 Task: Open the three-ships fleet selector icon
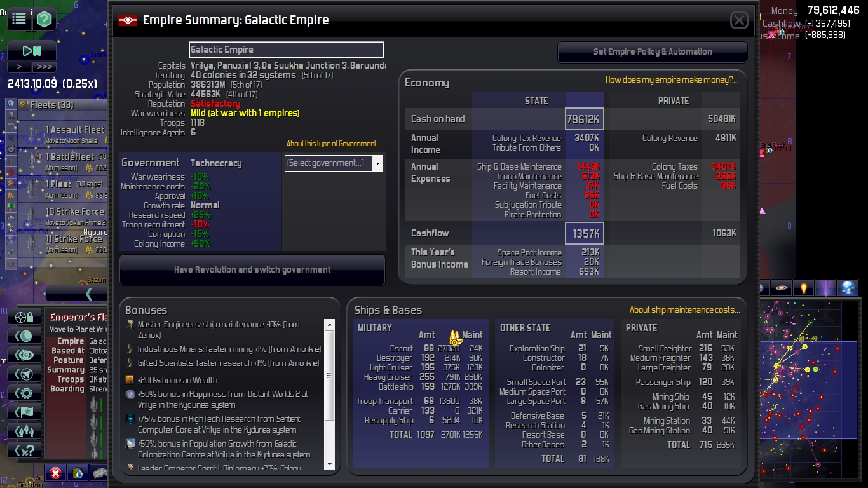click(24, 431)
